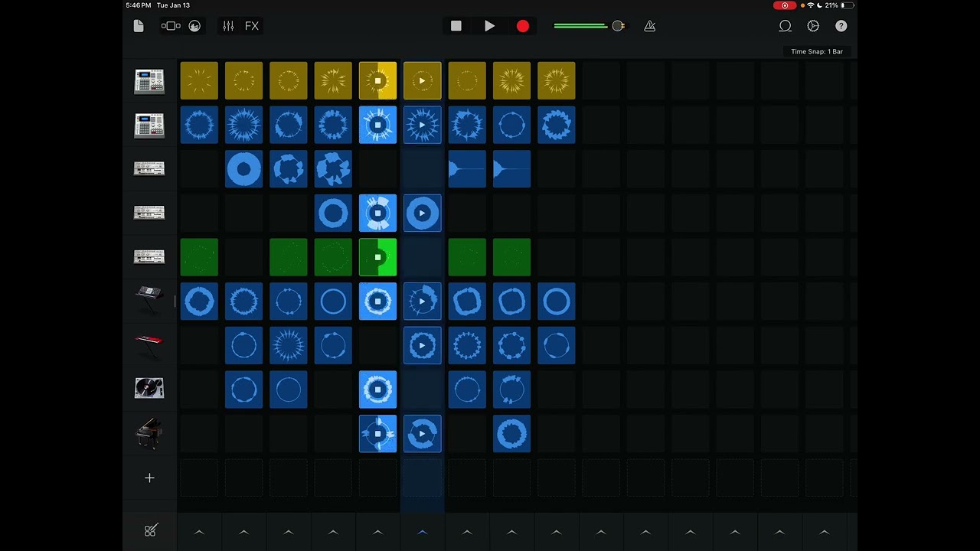This screenshot has width=980, height=551.
Task: Stop playing cell in second drum track column five
Action: 378,125
